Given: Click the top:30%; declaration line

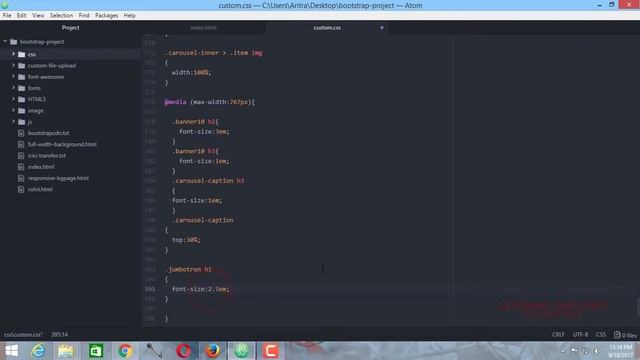Looking at the screenshot, I should click(186, 240).
